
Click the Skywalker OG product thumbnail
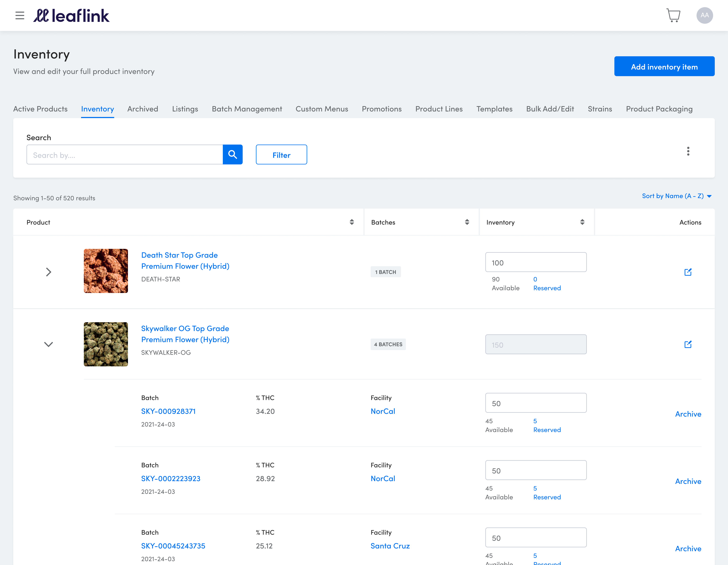[x=106, y=344]
